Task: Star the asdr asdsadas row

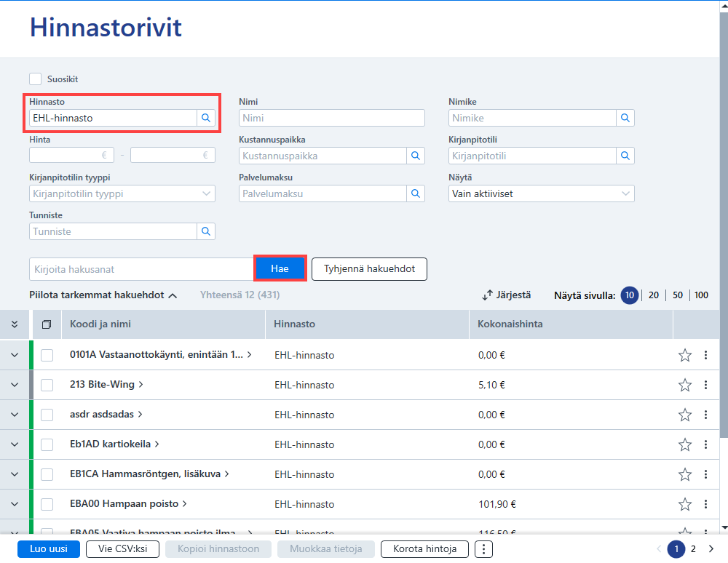Action: click(x=685, y=415)
